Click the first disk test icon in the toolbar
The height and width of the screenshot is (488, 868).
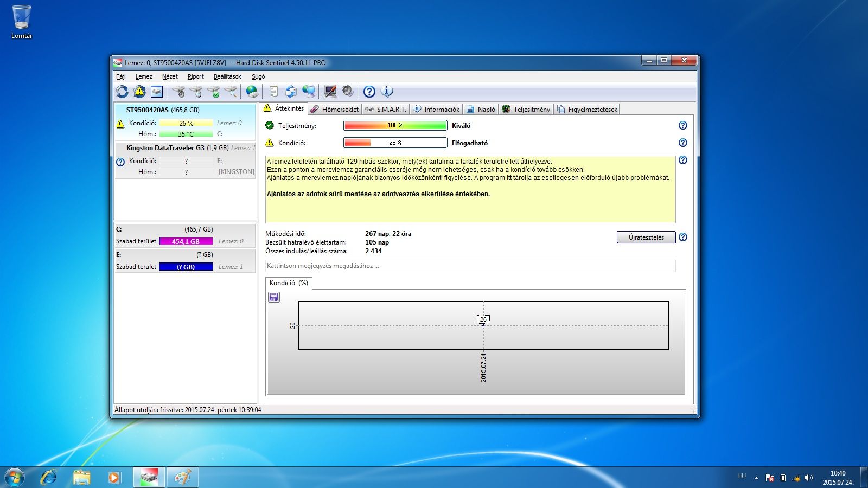(x=178, y=92)
